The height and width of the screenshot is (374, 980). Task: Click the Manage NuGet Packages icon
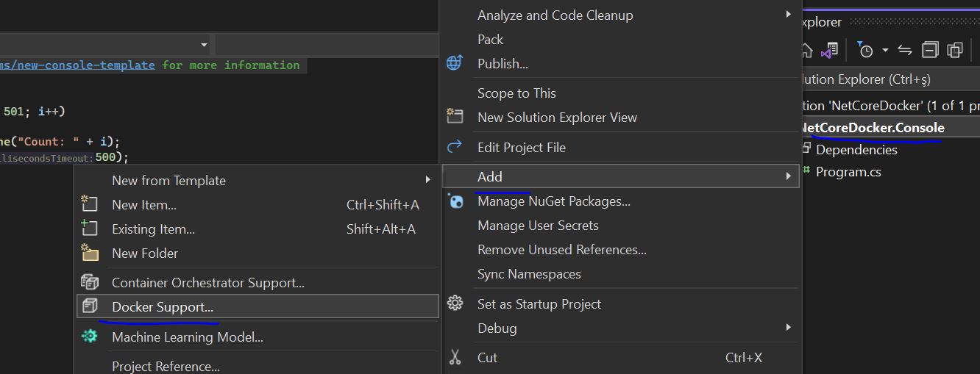(455, 201)
